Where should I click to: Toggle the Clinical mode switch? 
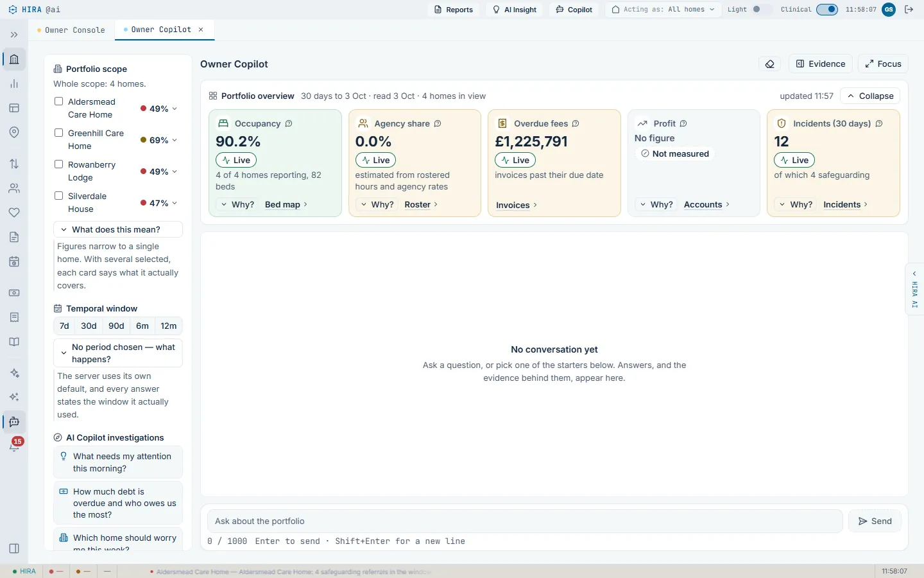[827, 10]
